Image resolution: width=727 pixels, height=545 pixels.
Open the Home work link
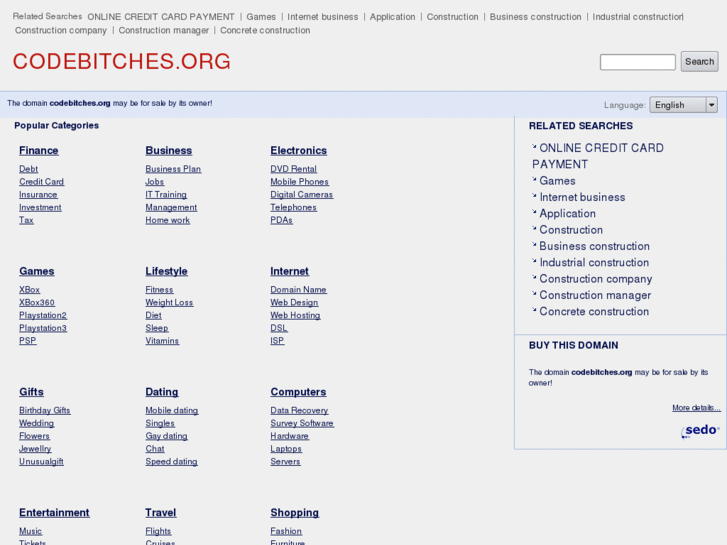(x=167, y=220)
